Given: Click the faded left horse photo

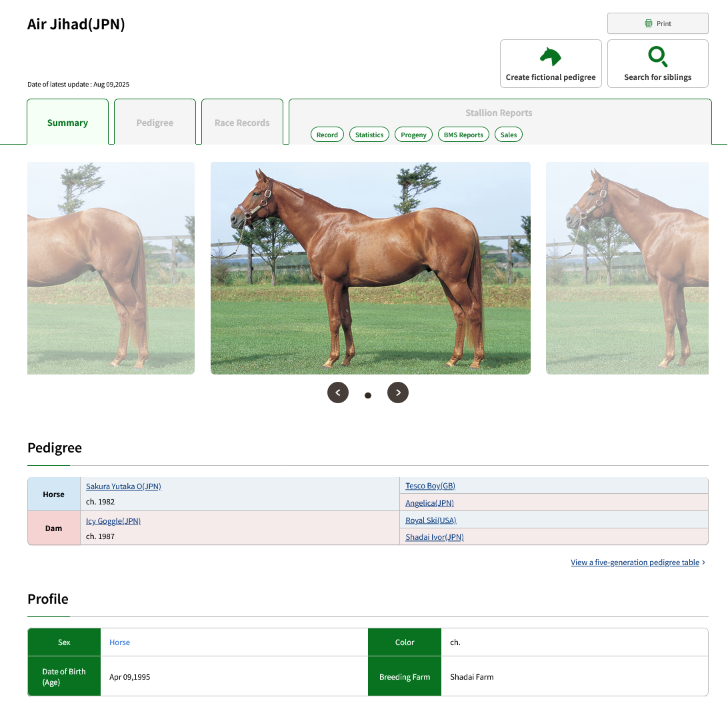Looking at the screenshot, I should [x=111, y=269].
